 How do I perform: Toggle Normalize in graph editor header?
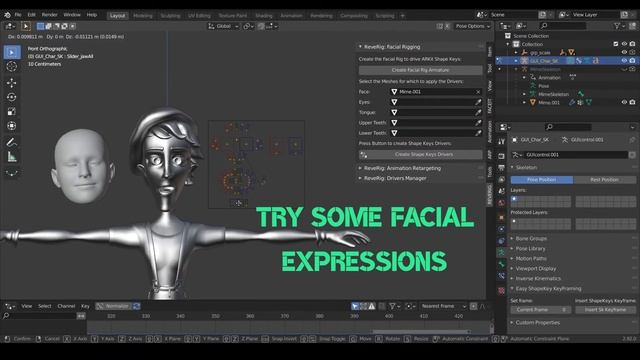click(114, 306)
